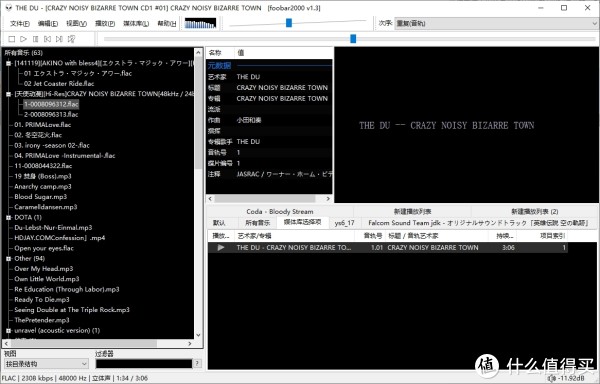Open the playback order dropdown

pos(495,23)
